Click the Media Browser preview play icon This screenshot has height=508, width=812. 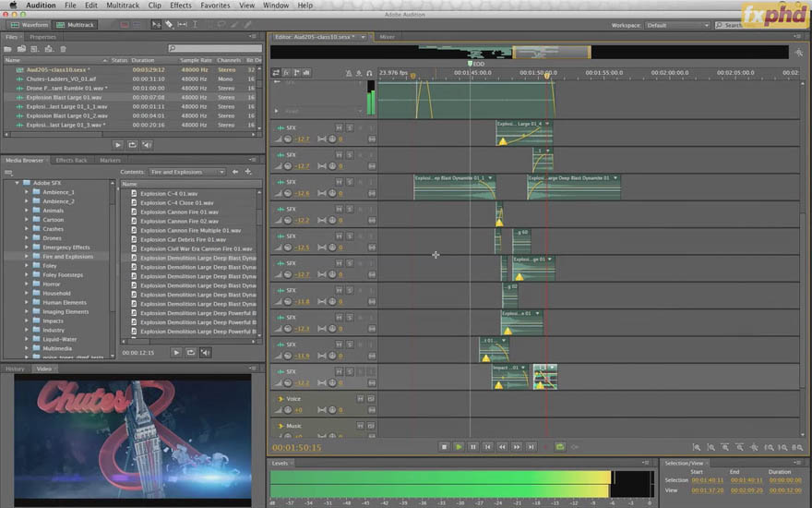(x=176, y=353)
